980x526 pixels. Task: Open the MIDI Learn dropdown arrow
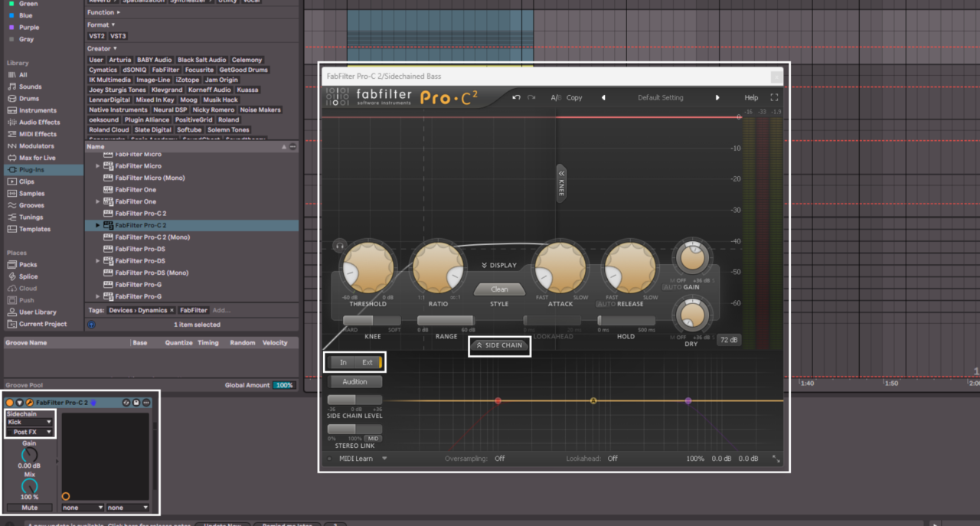coord(384,459)
